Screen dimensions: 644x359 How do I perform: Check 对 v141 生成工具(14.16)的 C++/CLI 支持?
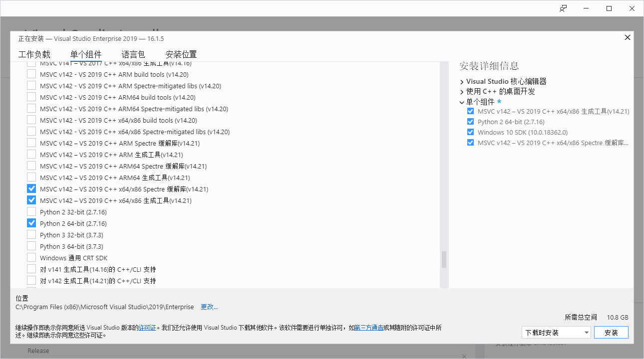click(31, 269)
